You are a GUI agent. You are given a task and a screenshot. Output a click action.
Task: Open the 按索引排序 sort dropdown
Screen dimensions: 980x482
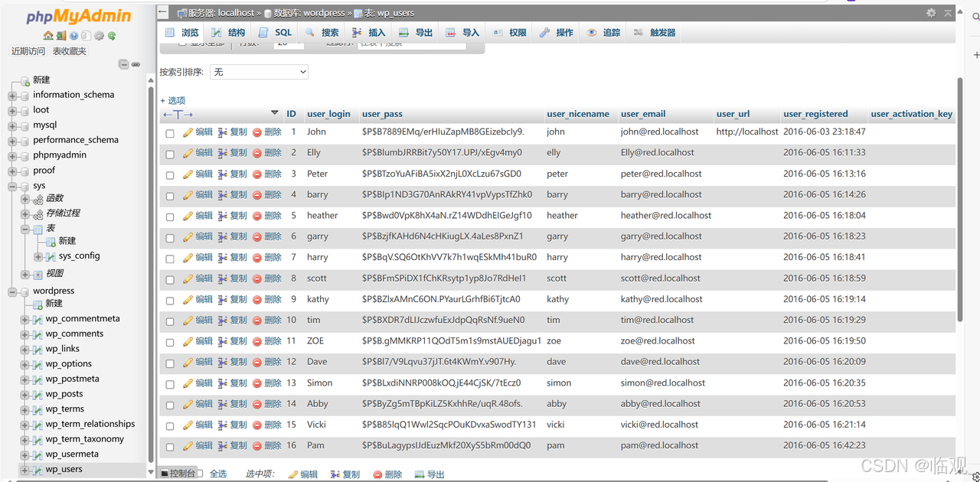[x=259, y=72]
